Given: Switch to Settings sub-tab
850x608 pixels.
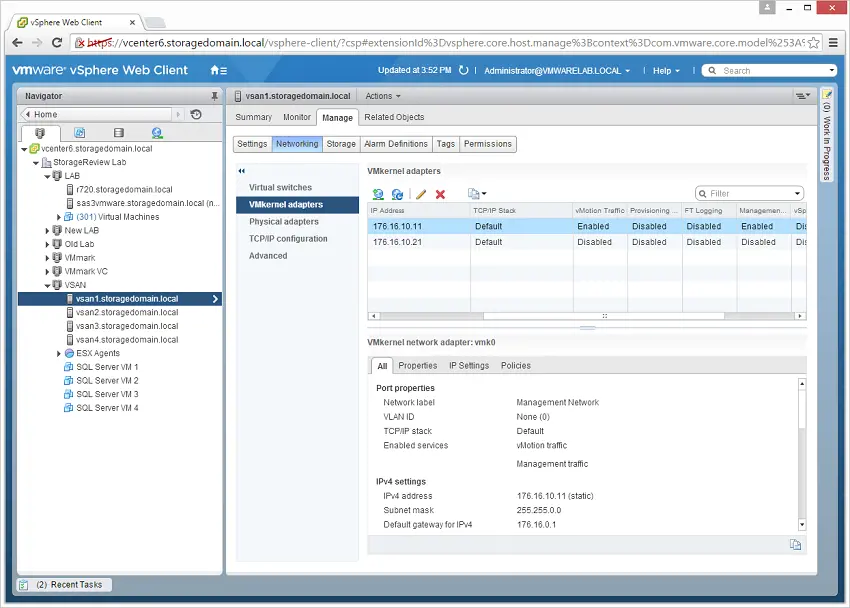Looking at the screenshot, I should tap(252, 144).
